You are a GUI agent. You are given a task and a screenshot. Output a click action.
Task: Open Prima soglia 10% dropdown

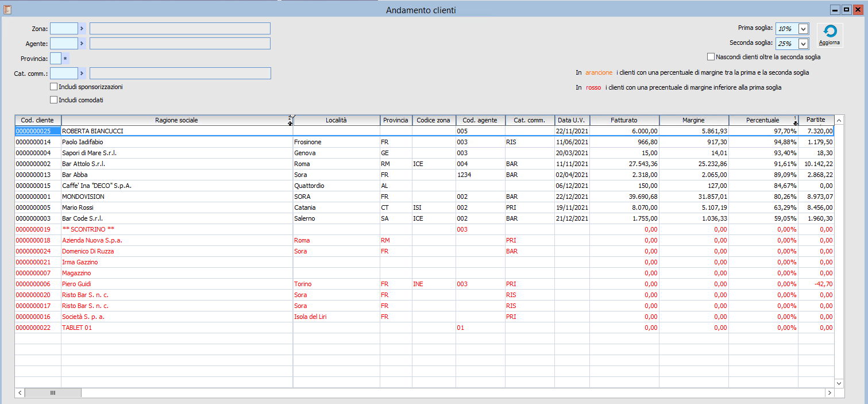803,28
